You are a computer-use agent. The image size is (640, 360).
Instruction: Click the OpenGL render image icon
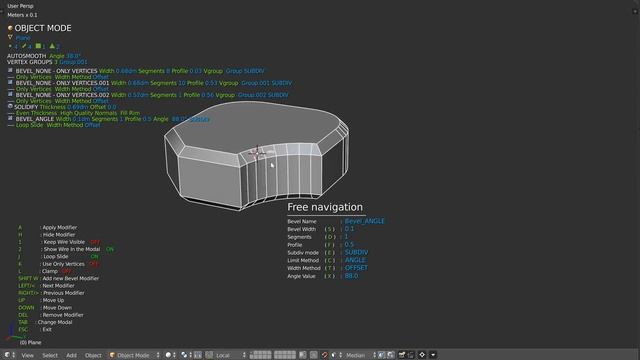[402, 355]
